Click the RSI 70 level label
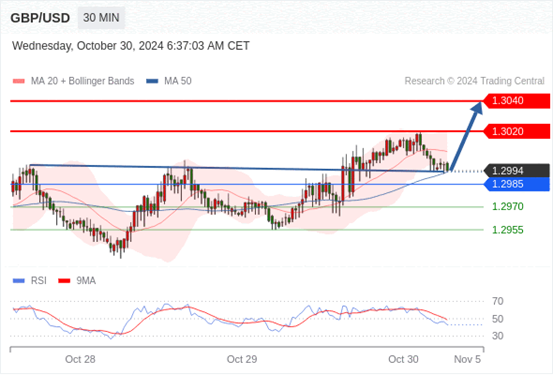 point(498,301)
